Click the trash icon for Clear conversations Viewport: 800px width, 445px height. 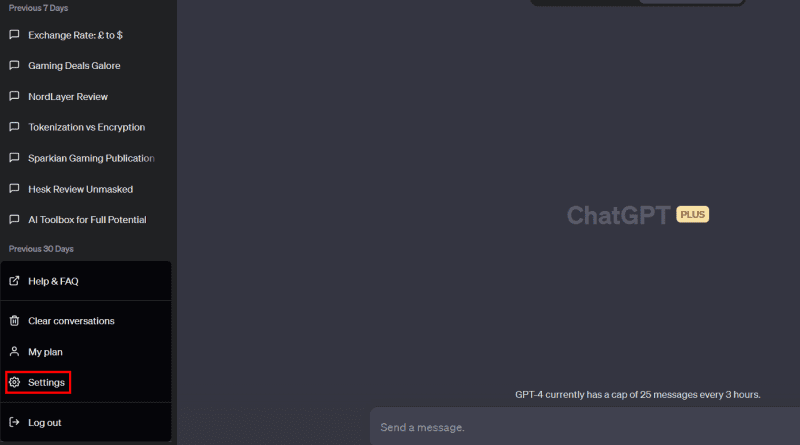click(14, 320)
